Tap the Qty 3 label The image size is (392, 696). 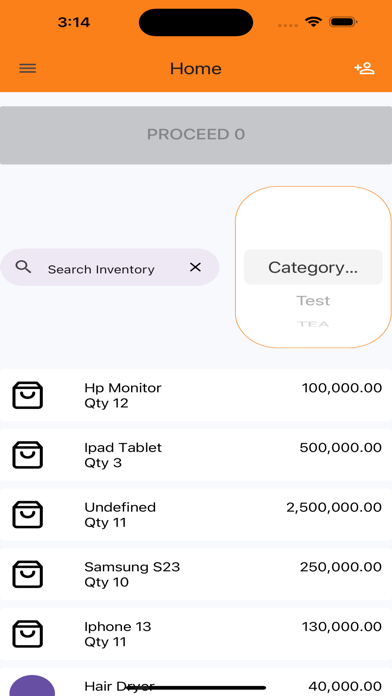point(103,463)
